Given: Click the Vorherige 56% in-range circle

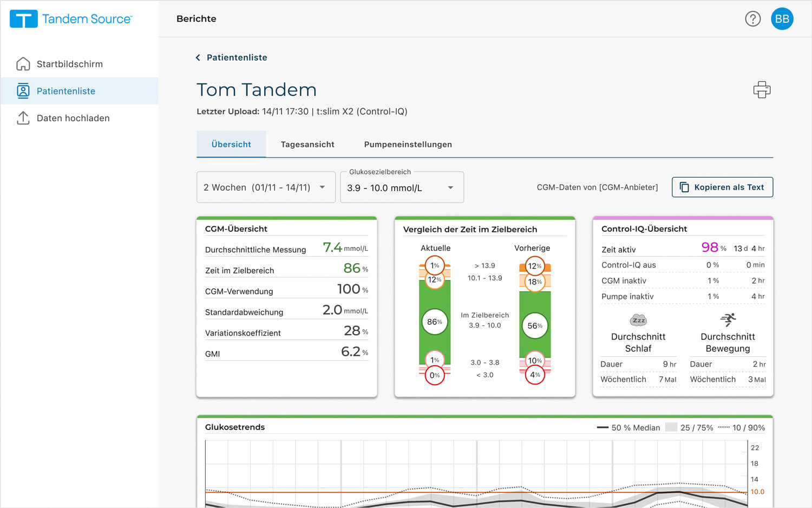Looking at the screenshot, I should [x=535, y=325].
